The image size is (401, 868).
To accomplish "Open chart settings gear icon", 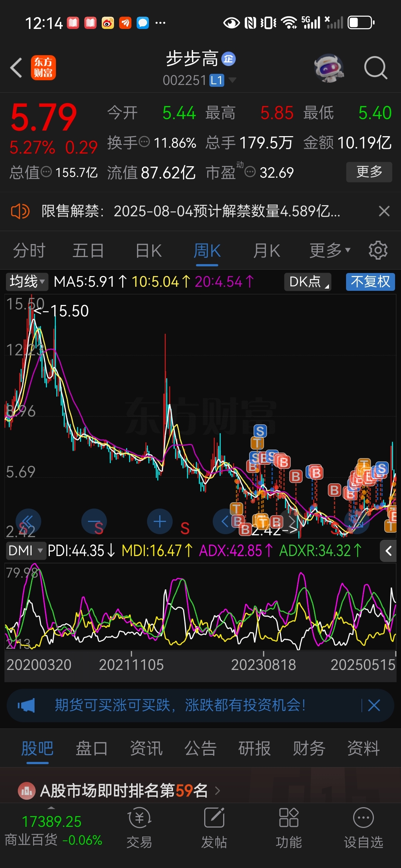I will pos(378,250).
